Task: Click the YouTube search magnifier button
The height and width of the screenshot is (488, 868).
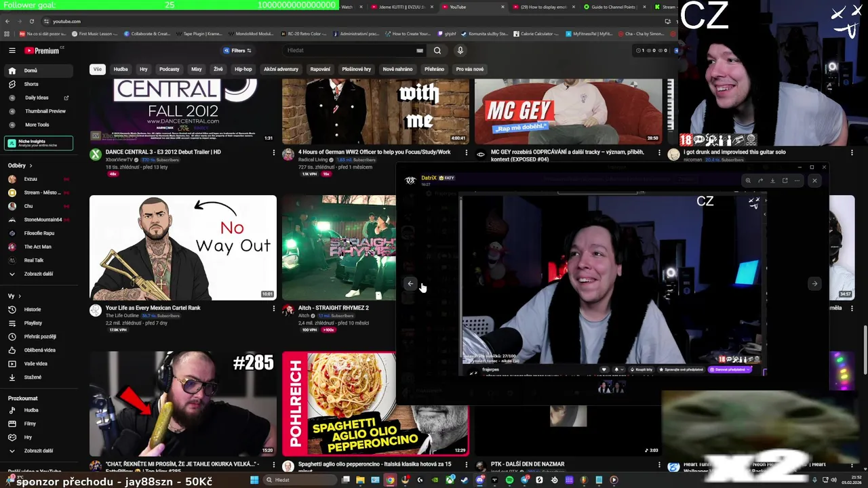Action: click(437, 50)
